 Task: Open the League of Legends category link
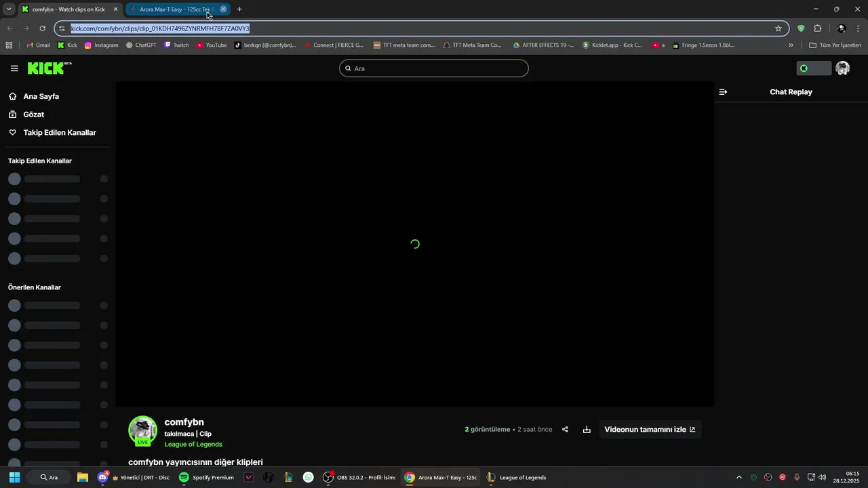[193, 444]
